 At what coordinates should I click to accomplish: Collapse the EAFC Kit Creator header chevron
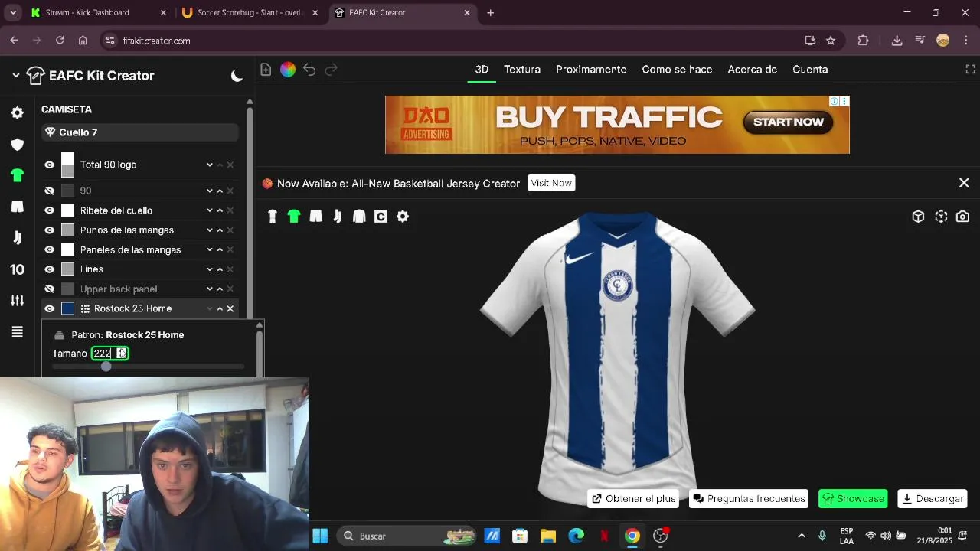coord(15,76)
